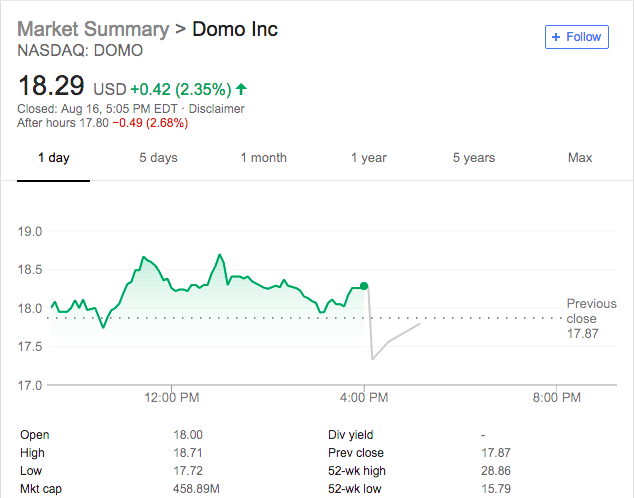Click the 52-wk high label
This screenshot has width=634, height=498.
pos(357,471)
